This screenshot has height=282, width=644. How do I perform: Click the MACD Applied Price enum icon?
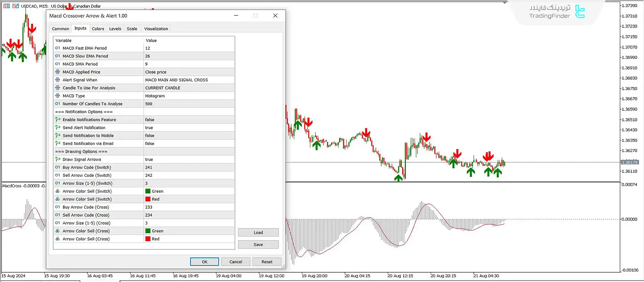pyautogui.click(x=58, y=72)
